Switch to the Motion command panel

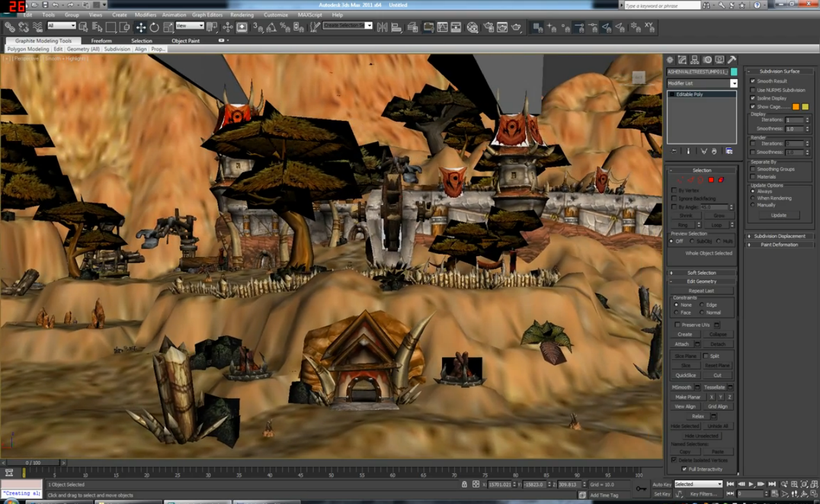pyautogui.click(x=707, y=60)
